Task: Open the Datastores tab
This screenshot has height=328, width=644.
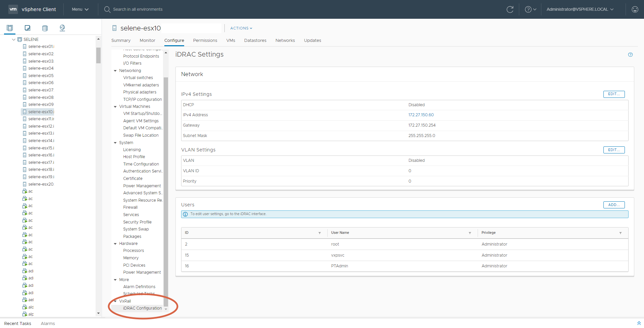Action: (255, 41)
